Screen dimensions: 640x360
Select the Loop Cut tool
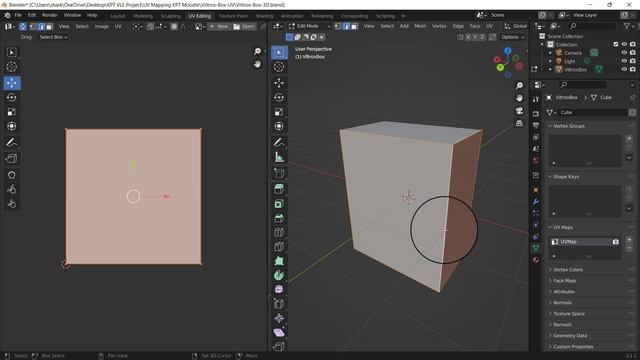pyautogui.click(x=279, y=232)
